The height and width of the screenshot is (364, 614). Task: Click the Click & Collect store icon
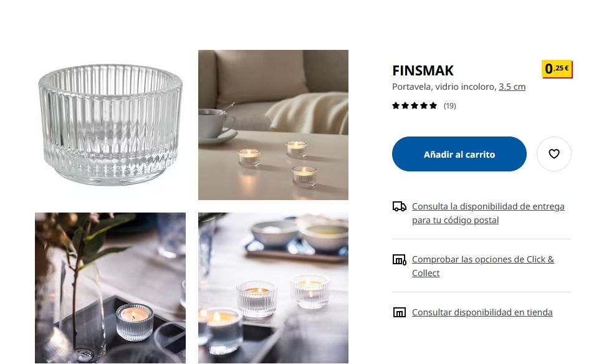399,259
